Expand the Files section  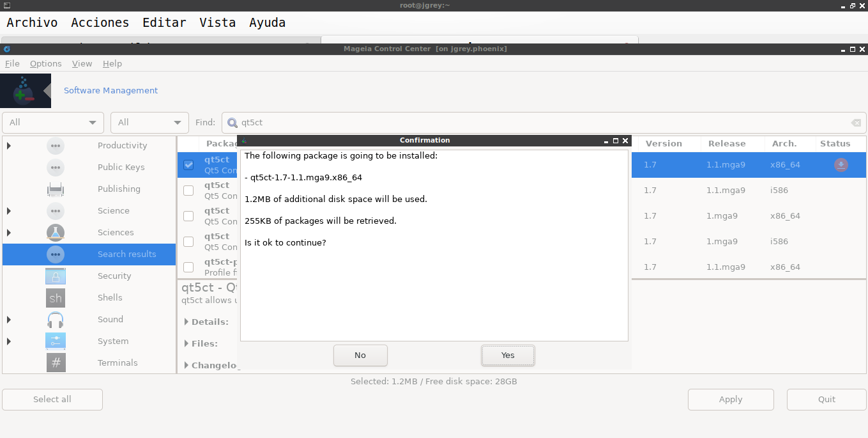187,344
